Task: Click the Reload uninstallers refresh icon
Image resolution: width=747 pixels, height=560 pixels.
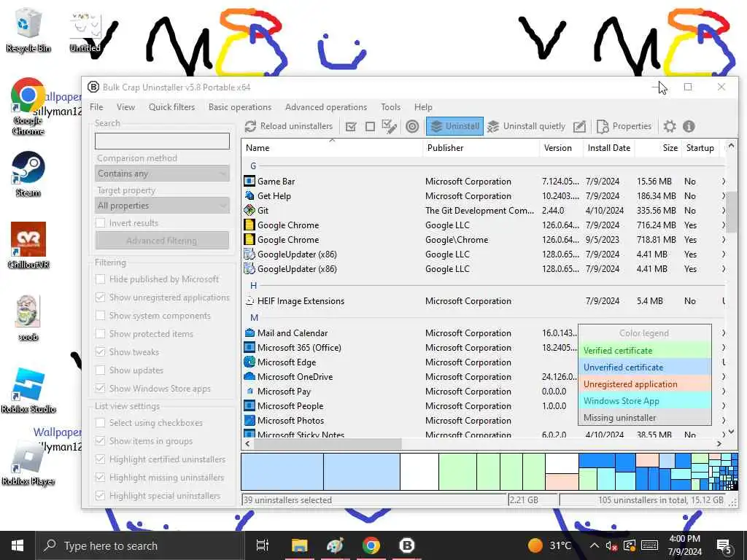Action: click(x=251, y=126)
